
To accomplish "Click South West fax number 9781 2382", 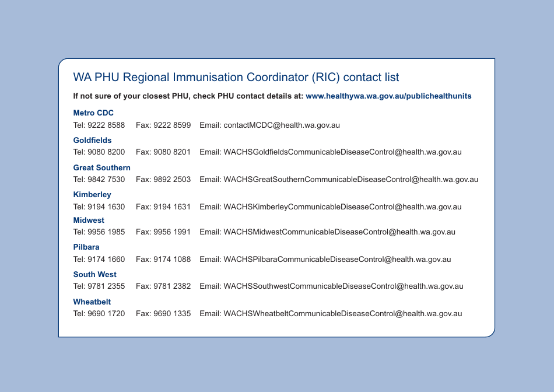I will 171,286.
